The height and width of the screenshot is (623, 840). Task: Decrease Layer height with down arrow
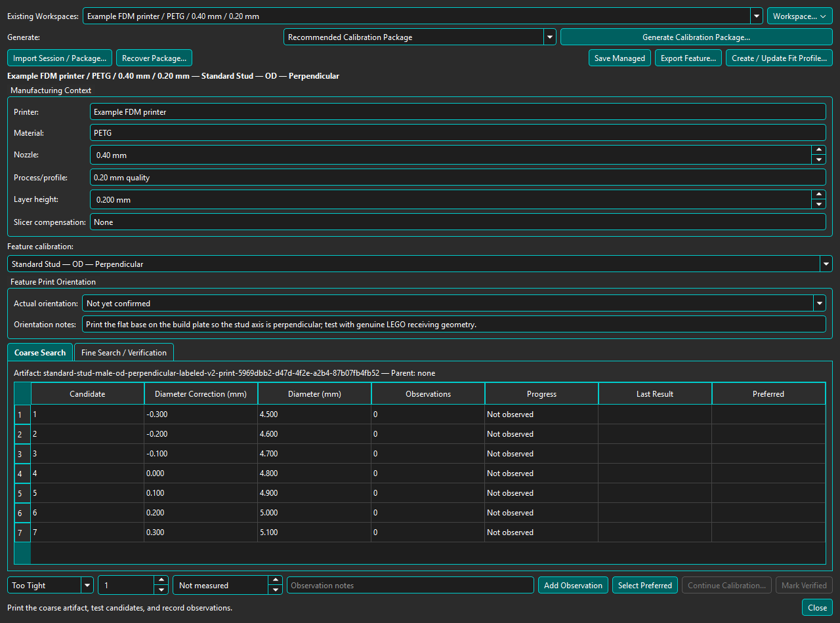point(818,204)
